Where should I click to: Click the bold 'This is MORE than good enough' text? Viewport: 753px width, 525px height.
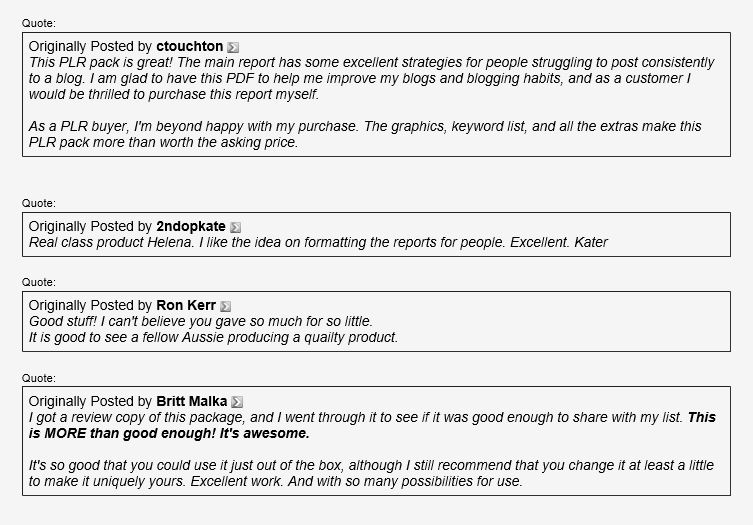(372, 425)
